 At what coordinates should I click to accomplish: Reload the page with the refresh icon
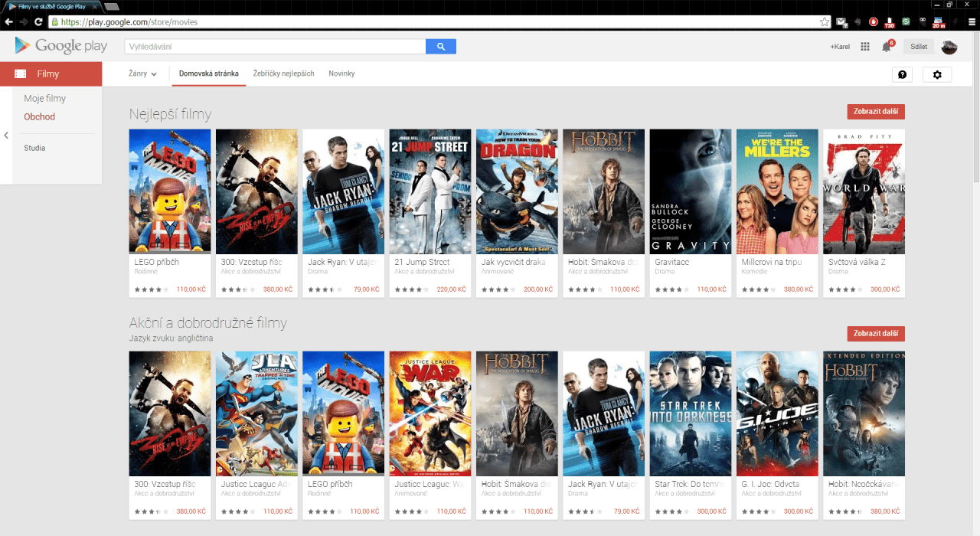[38, 22]
